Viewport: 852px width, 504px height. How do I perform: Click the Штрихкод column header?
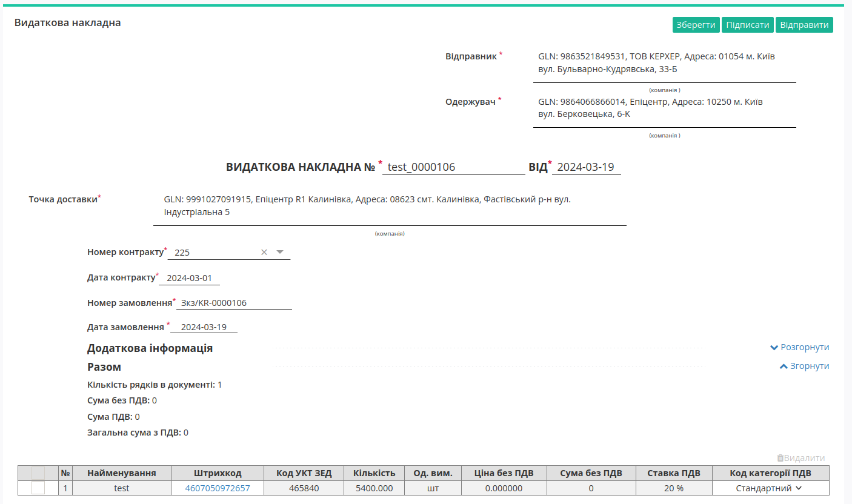pos(218,473)
